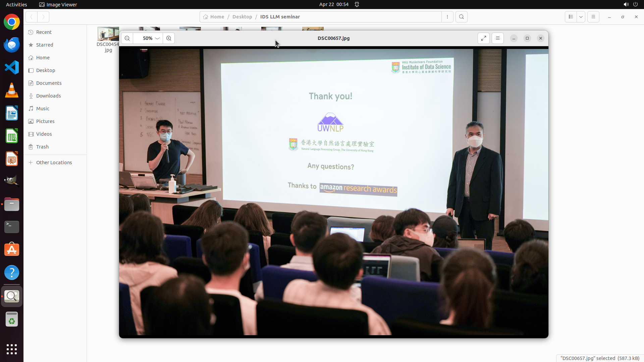The height and width of the screenshot is (362, 644).
Task: Open the Activities overview
Action: click(16, 4)
